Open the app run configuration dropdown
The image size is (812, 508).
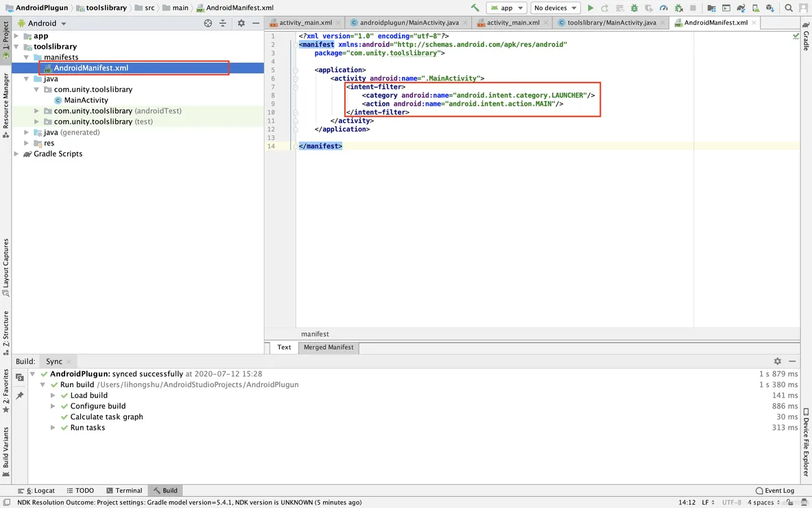(506, 8)
